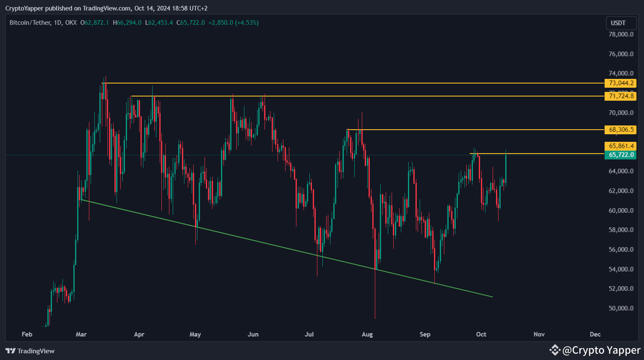Click the TradingView logo icon
The image size is (644, 360).
coord(10,351)
